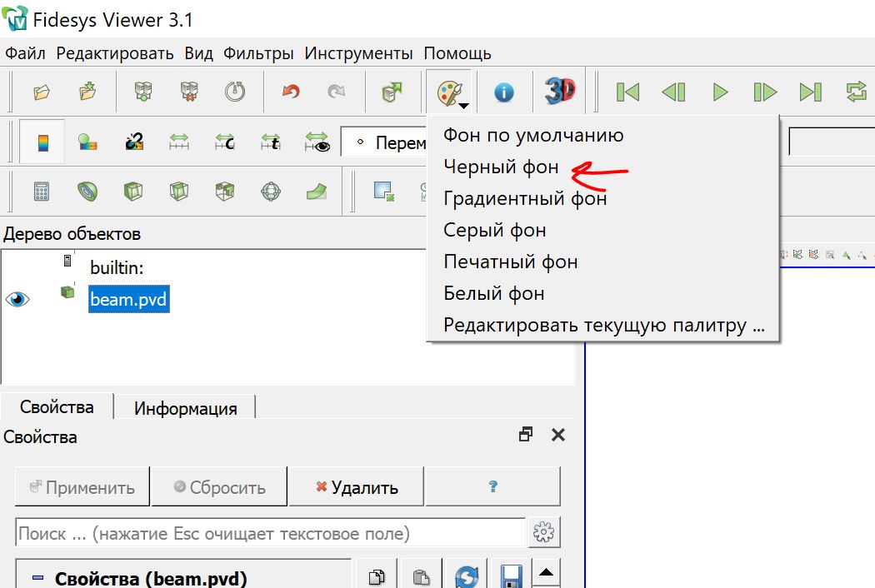Focus the Поиск properties search field
The height and width of the screenshot is (588, 875).
pos(271,533)
